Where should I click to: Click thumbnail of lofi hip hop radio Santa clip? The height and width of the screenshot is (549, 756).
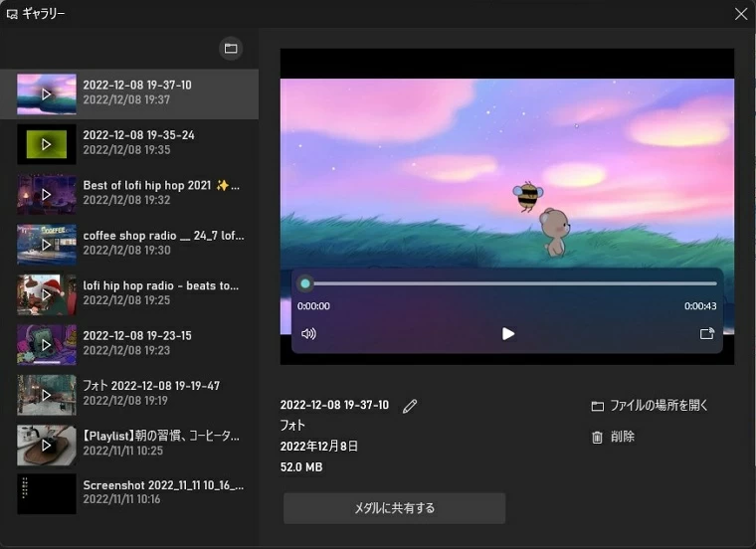(x=47, y=294)
